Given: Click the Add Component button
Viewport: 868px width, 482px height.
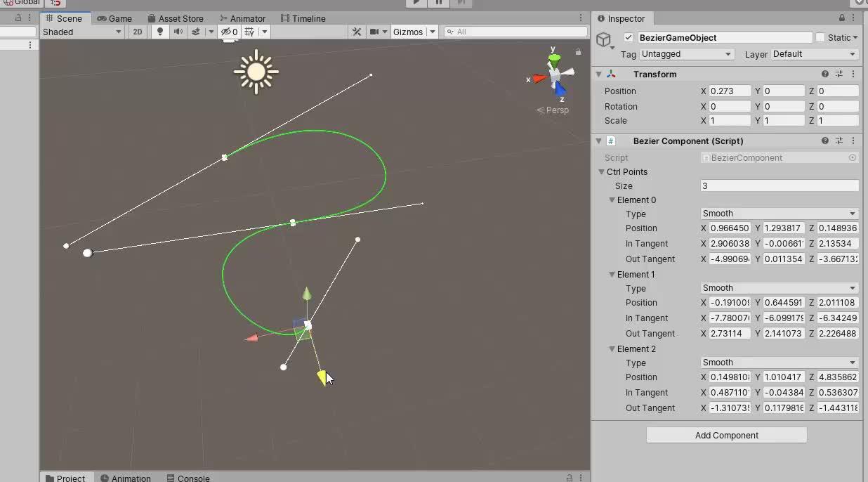Looking at the screenshot, I should (x=725, y=435).
